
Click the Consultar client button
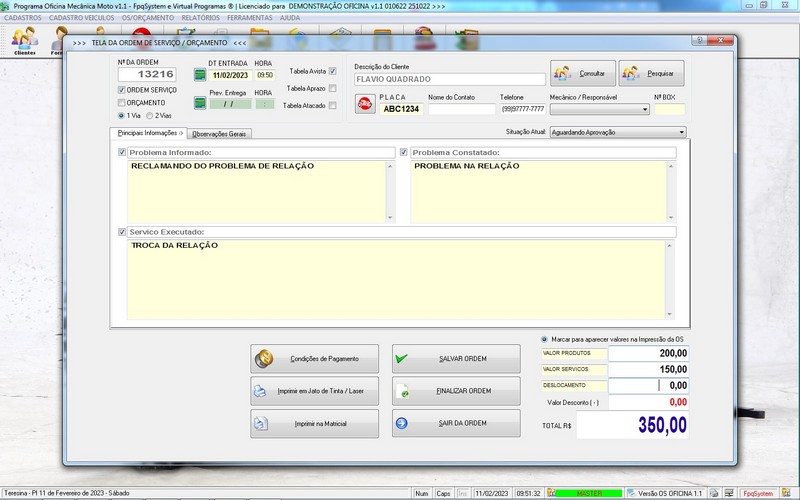[583, 73]
